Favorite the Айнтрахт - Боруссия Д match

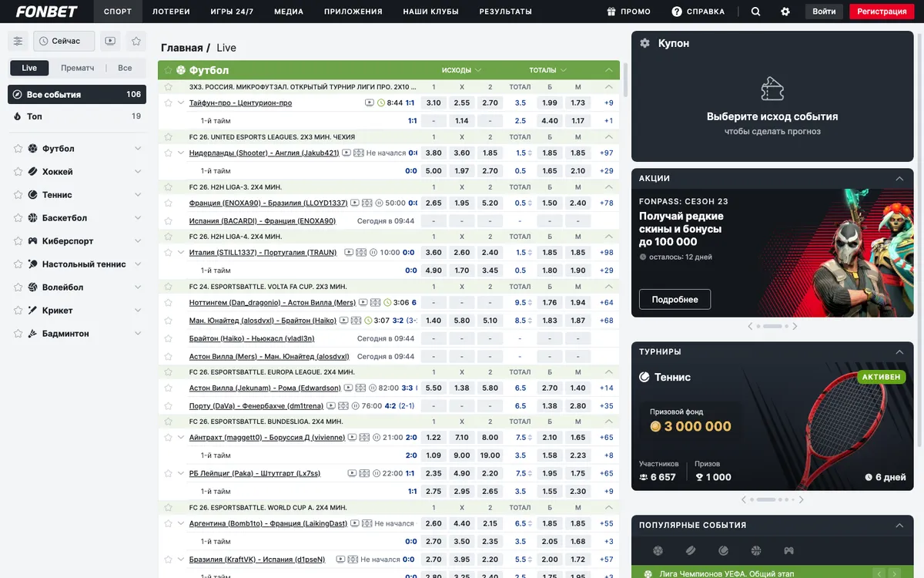pyautogui.click(x=169, y=437)
